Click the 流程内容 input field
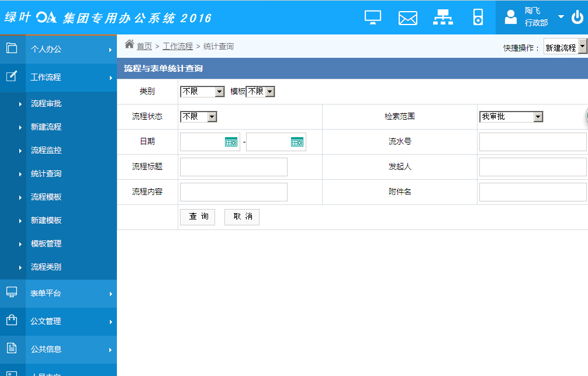Screen dimensions: 588x376 tap(234, 192)
